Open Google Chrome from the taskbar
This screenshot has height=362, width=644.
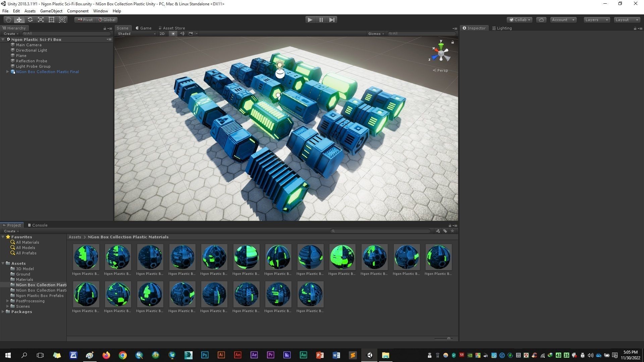(x=123, y=355)
